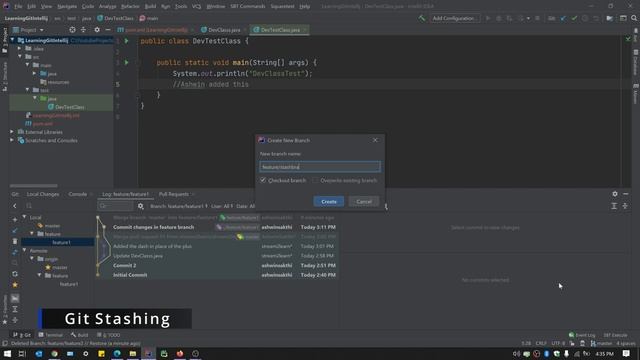
Task: Collapse the src folder node
Action: pyautogui.click(x=20, y=57)
